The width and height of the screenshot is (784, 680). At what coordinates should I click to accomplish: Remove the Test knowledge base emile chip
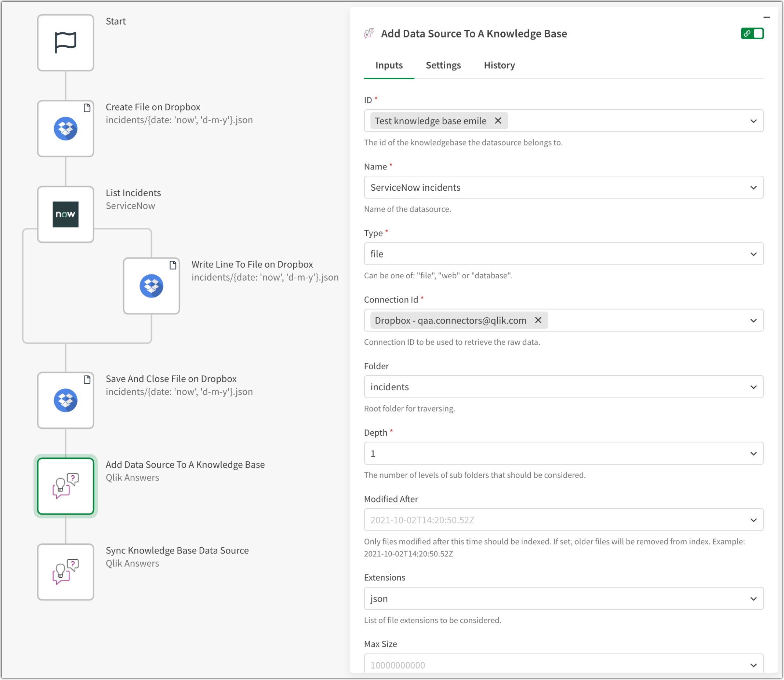click(498, 121)
